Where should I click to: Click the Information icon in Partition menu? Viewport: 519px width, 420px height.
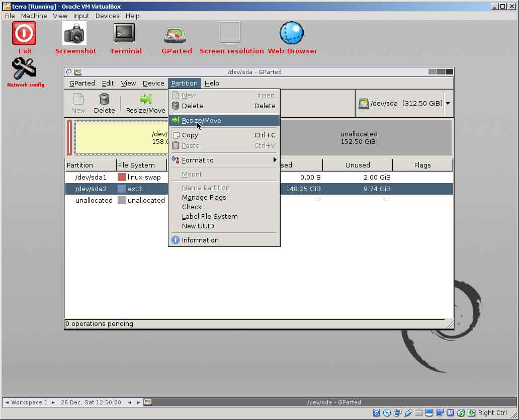[x=176, y=240]
